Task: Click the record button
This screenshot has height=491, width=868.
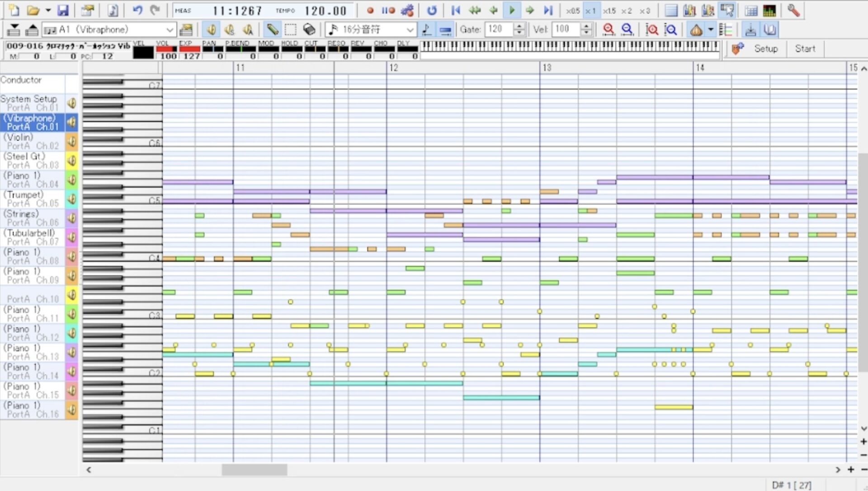Action: tap(370, 10)
